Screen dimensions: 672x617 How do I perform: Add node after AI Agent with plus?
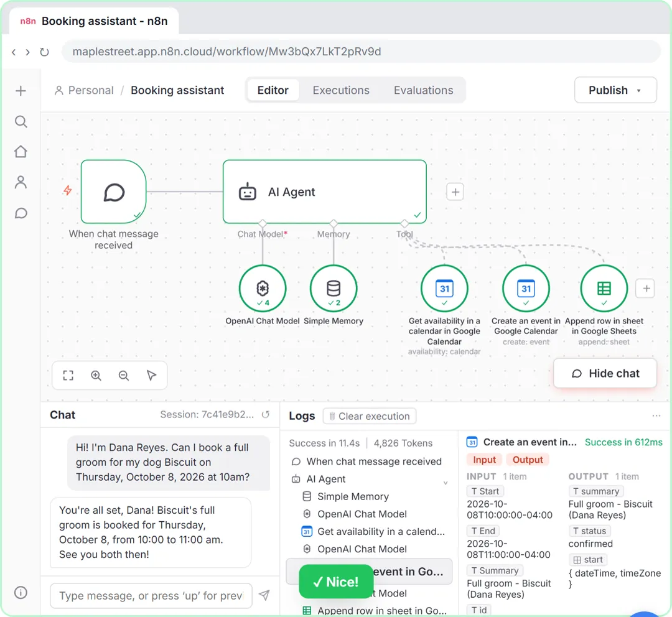pos(455,192)
